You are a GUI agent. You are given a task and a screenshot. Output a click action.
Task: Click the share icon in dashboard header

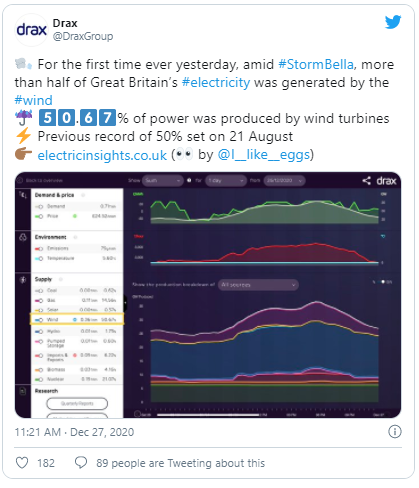[x=367, y=181]
